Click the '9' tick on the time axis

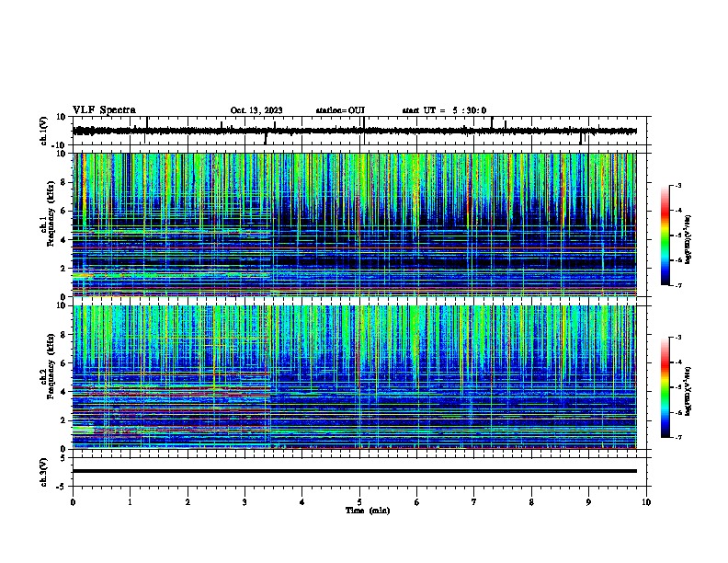pos(588,502)
